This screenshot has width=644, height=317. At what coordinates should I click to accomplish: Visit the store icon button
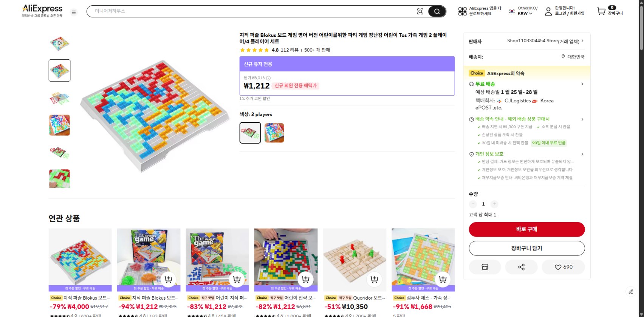coord(485,267)
